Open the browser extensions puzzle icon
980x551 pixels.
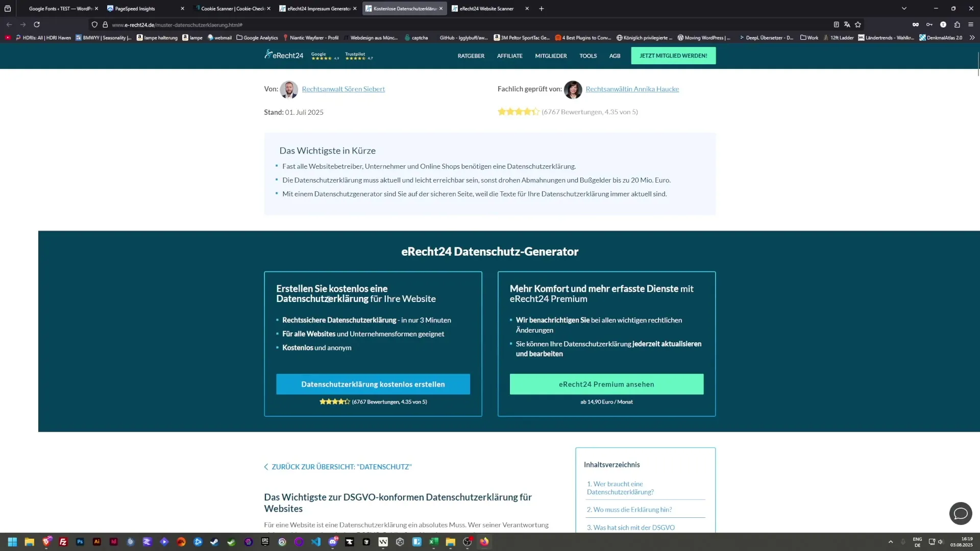click(x=958, y=24)
